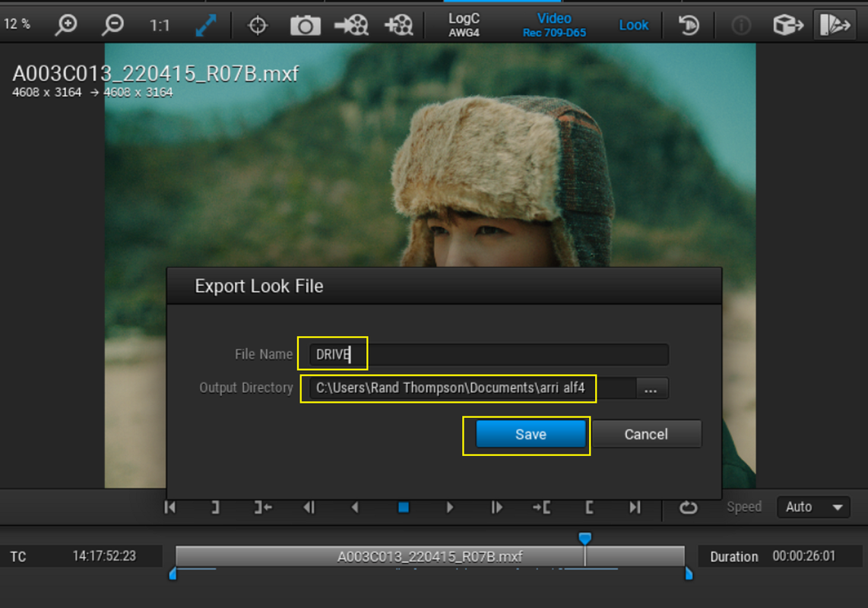Open the Speed Auto dropdown
The height and width of the screenshot is (608, 868).
814,507
